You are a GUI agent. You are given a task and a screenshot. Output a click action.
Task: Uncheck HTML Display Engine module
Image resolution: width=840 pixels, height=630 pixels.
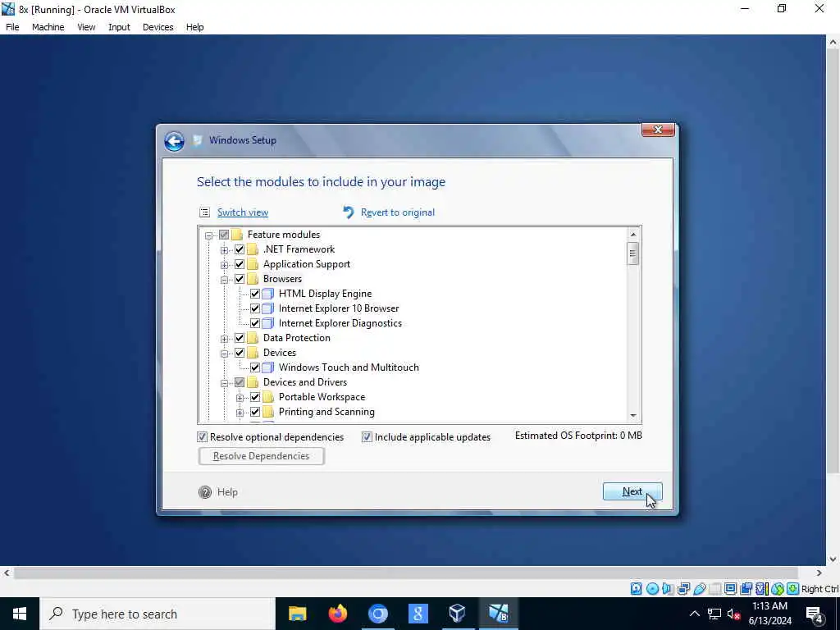tap(255, 294)
